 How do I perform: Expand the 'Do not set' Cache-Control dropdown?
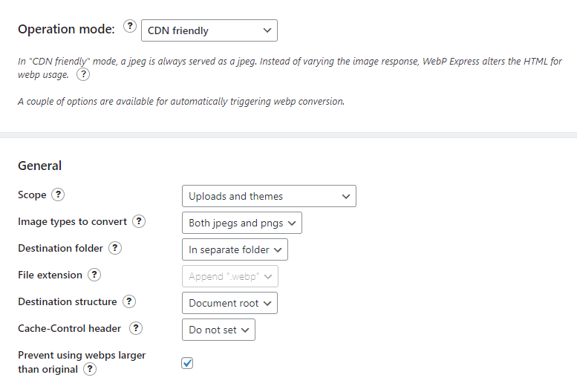point(218,330)
